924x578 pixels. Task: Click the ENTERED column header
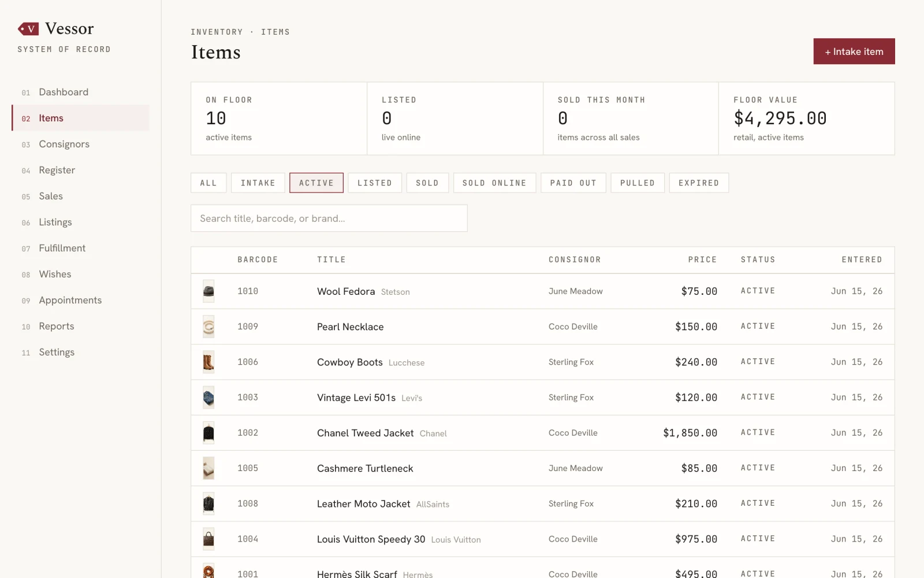[862, 260]
